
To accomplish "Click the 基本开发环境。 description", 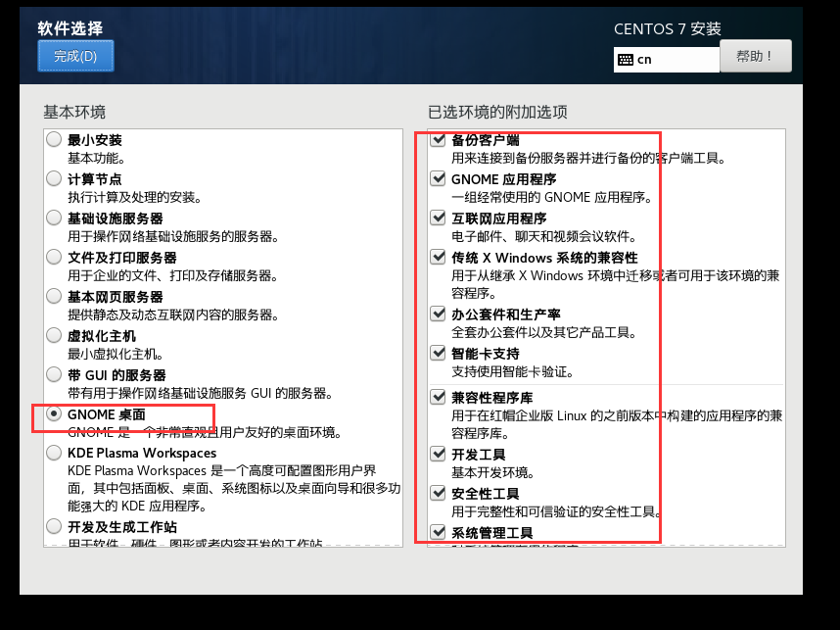I will [x=492, y=472].
